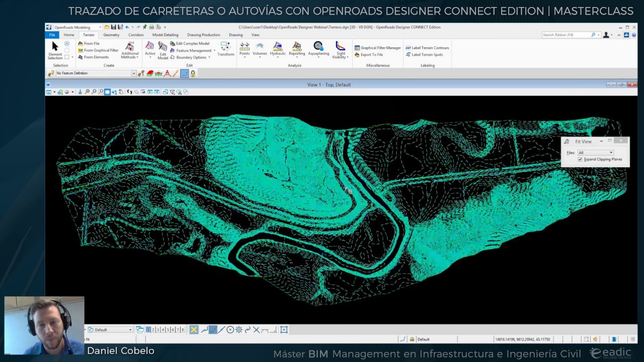
Task: Click the Rotate View icon
Action: [x=114, y=92]
